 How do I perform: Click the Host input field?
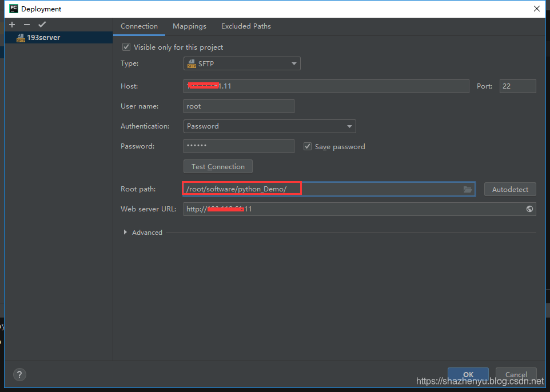tap(326, 86)
